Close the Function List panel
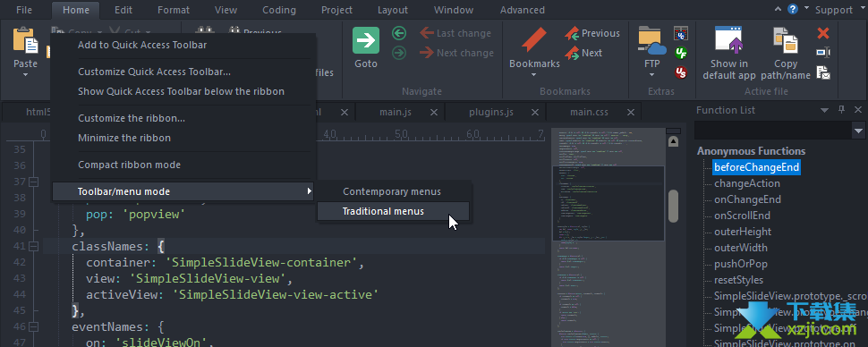Image resolution: width=868 pixels, height=347 pixels. pos(858,110)
